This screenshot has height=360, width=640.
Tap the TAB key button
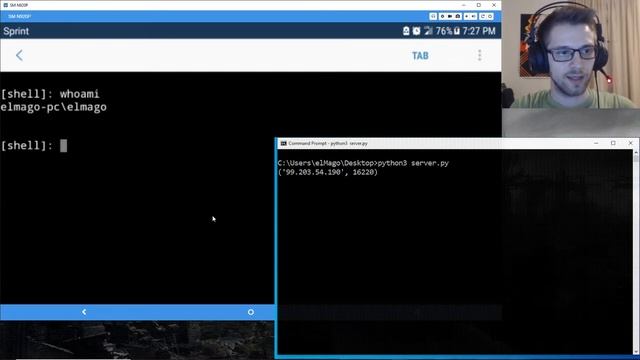click(x=420, y=56)
